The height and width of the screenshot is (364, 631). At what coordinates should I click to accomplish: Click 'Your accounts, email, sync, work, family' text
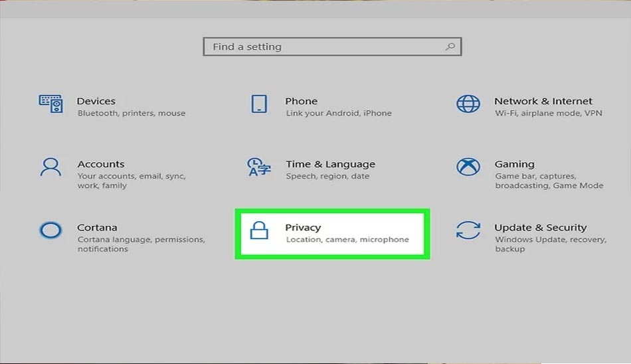point(132,181)
